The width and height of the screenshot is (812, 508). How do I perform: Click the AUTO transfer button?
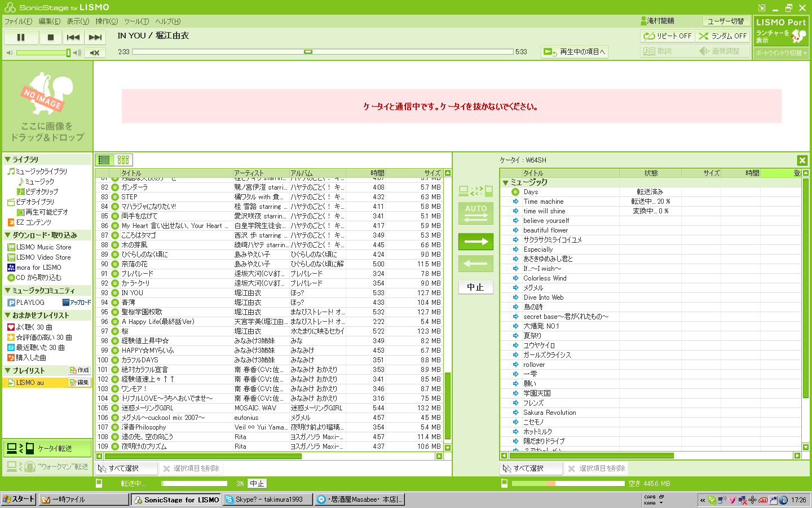pos(476,213)
